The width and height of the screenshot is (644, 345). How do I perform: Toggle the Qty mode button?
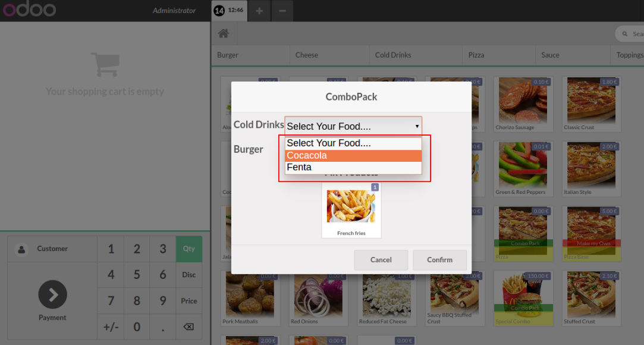(x=189, y=249)
